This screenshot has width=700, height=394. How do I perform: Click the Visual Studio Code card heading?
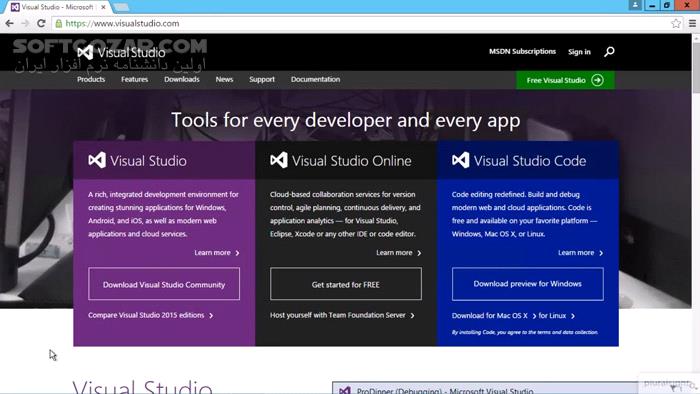coord(529,161)
